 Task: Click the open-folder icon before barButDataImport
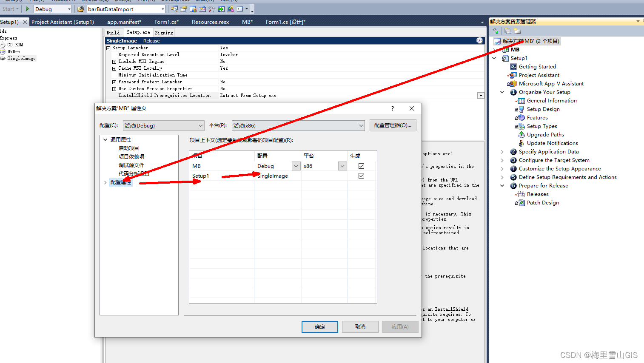tap(80, 9)
